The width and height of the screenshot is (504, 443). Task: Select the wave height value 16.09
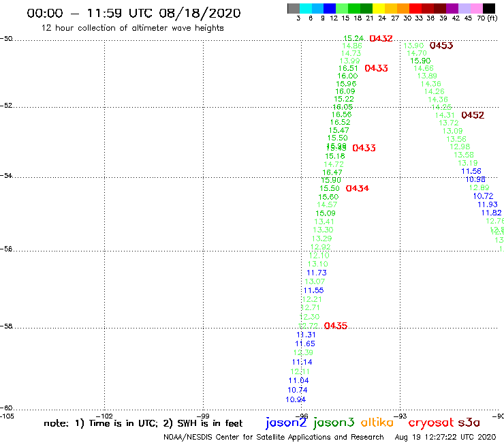pos(345,91)
